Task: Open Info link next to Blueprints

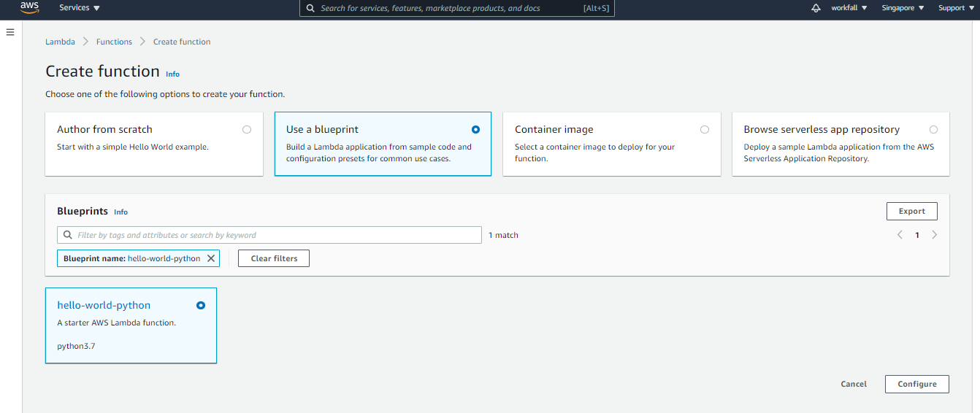Action: (x=120, y=212)
